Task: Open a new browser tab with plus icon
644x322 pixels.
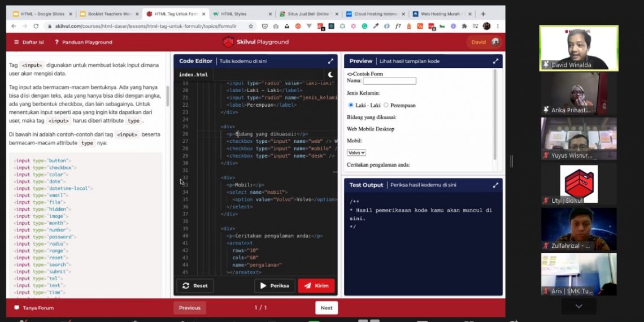Action: 483,14
